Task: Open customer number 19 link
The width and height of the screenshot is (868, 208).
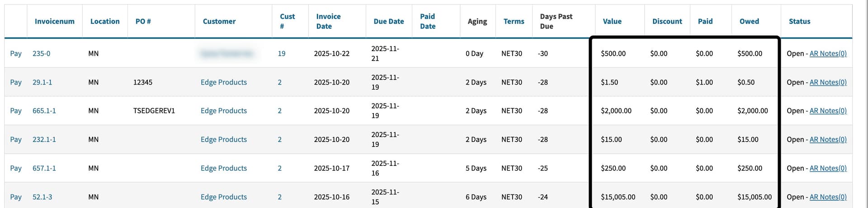Action: pyautogui.click(x=281, y=53)
